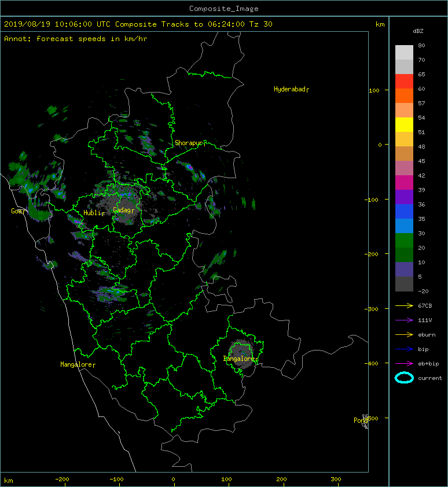Pick the yellow 51 dBZ color swatch

(x=404, y=125)
